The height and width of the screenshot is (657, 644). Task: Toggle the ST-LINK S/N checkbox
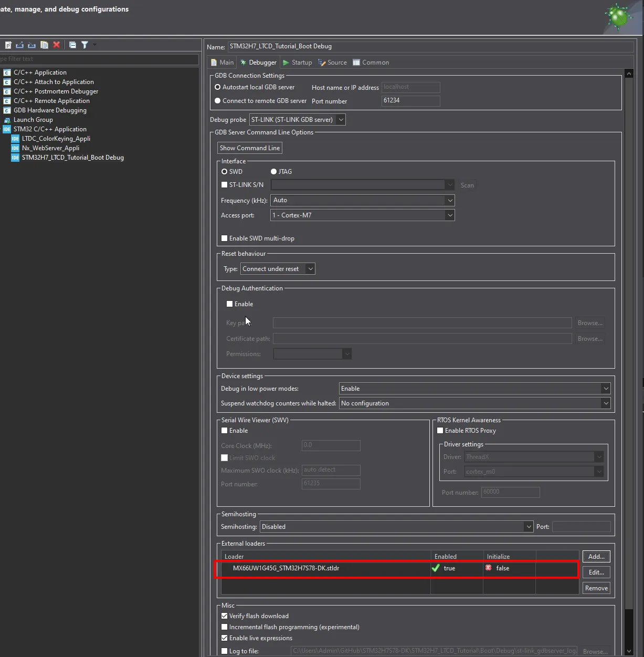pyautogui.click(x=224, y=185)
